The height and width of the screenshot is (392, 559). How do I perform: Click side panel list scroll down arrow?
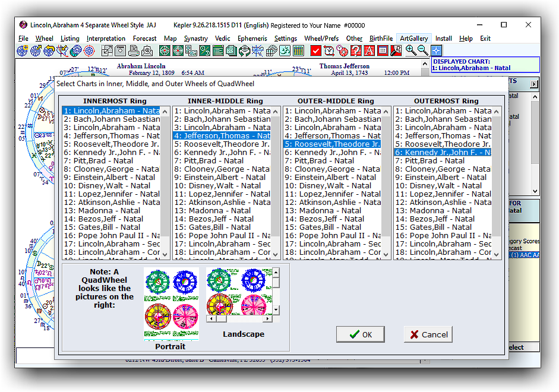tap(535, 191)
